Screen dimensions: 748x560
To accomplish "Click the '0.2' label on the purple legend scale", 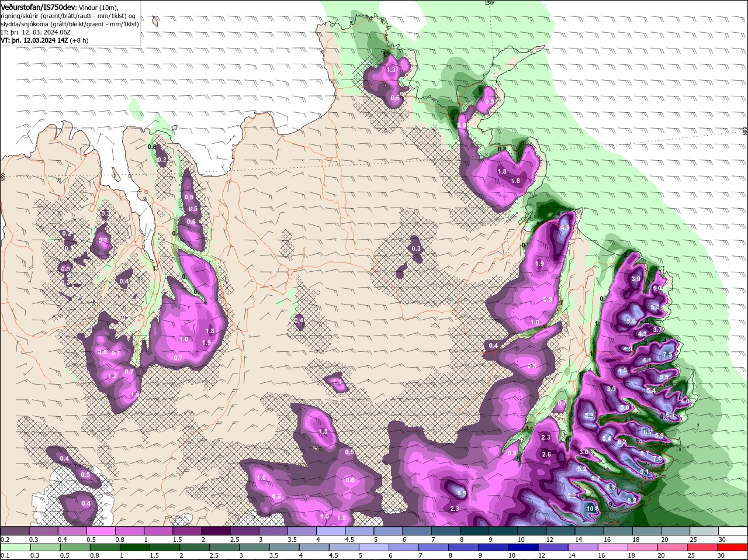I will (5, 539).
